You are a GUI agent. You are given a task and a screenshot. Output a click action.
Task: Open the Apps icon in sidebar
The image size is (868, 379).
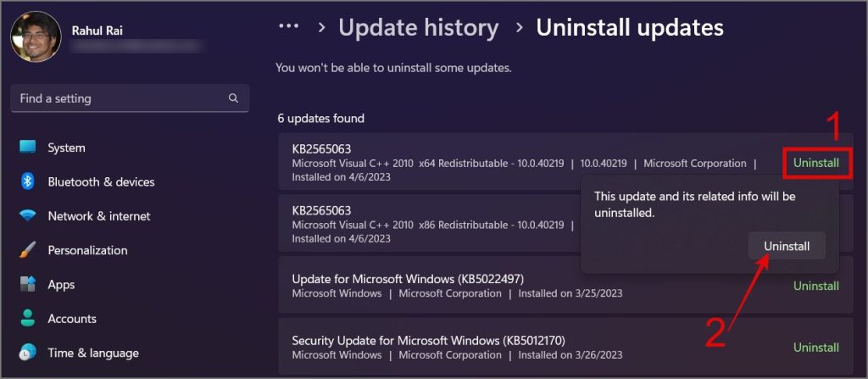point(28,285)
